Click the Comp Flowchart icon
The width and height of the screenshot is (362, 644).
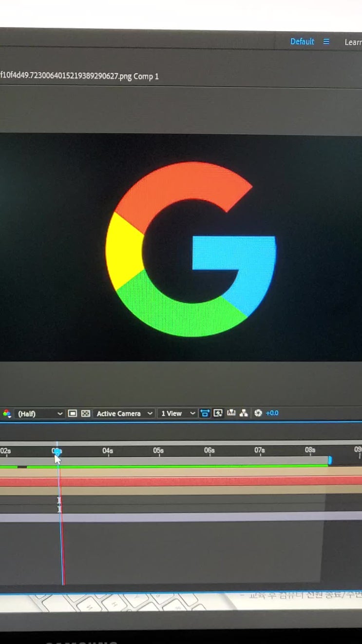244,413
